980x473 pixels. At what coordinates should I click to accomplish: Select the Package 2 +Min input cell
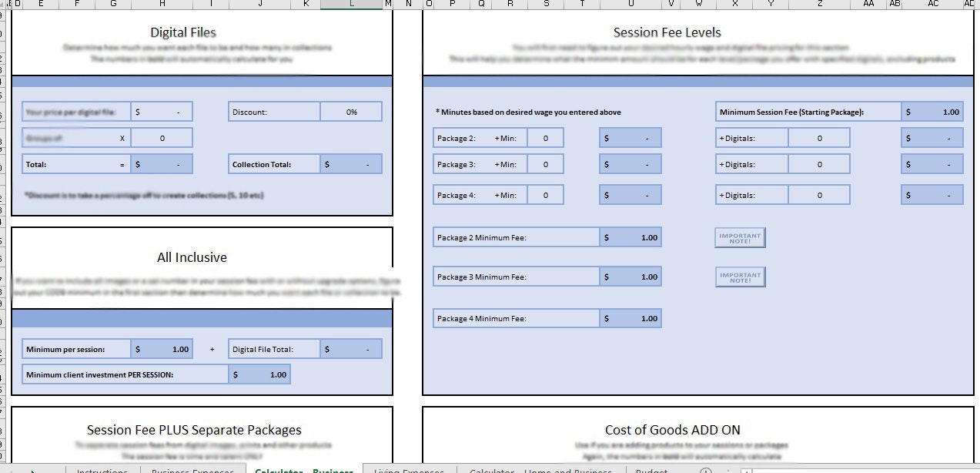[545, 137]
